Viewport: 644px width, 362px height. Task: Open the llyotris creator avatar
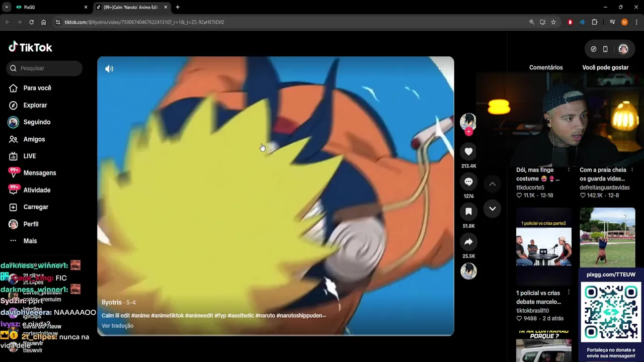(468, 121)
